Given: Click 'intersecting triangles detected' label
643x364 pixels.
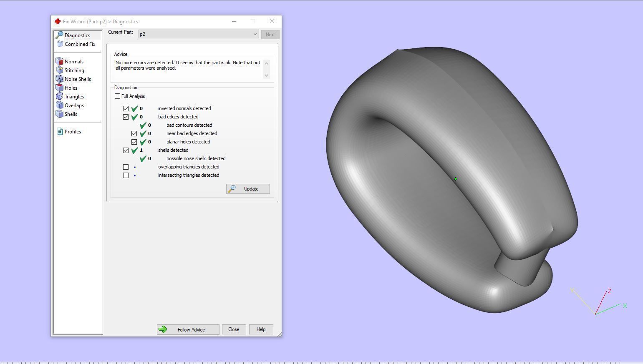Looking at the screenshot, I should pyautogui.click(x=189, y=175).
